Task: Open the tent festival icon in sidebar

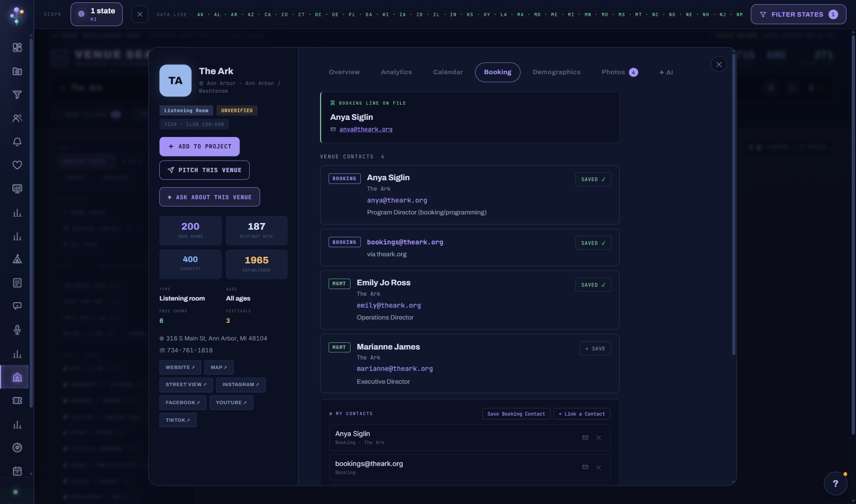Action: click(17, 259)
